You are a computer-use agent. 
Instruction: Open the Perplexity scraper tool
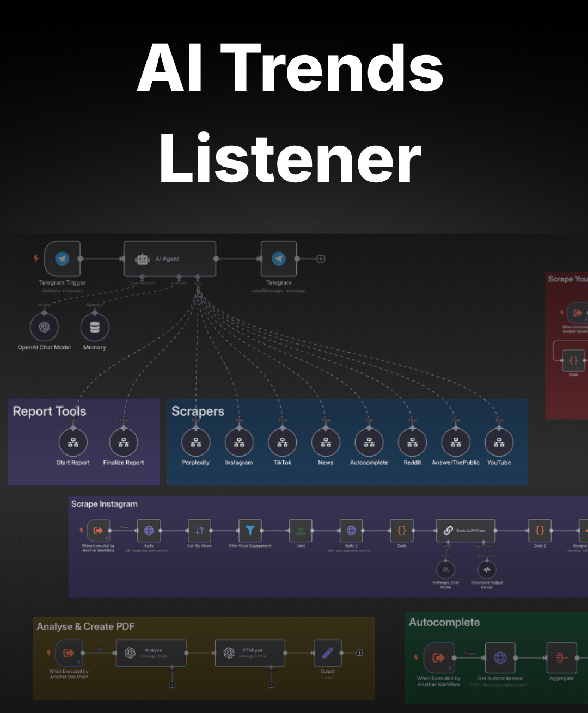tap(196, 442)
